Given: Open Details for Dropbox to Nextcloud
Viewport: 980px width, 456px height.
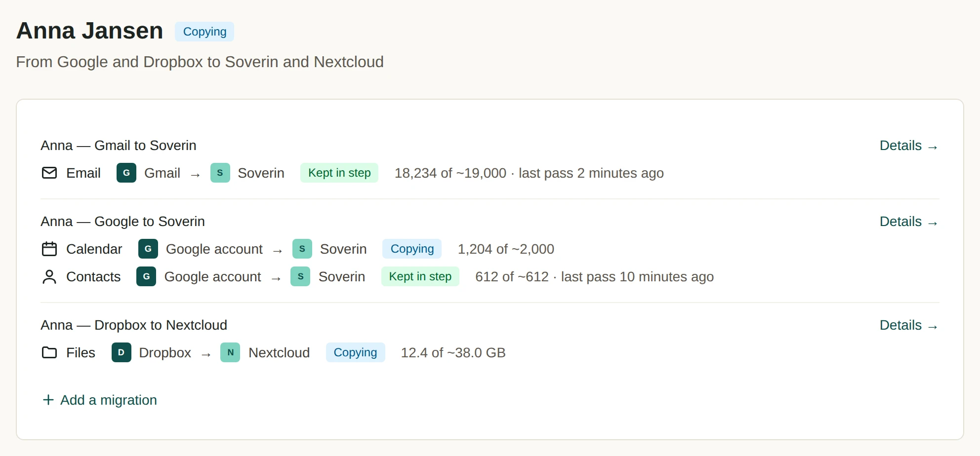Looking at the screenshot, I should pyautogui.click(x=909, y=325).
